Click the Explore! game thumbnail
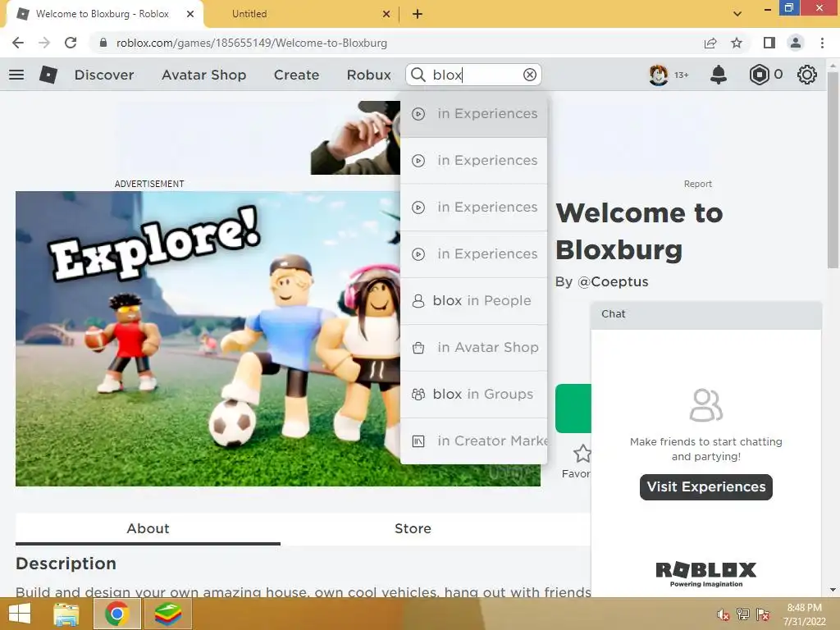The height and width of the screenshot is (630, 840). pyautogui.click(x=208, y=339)
